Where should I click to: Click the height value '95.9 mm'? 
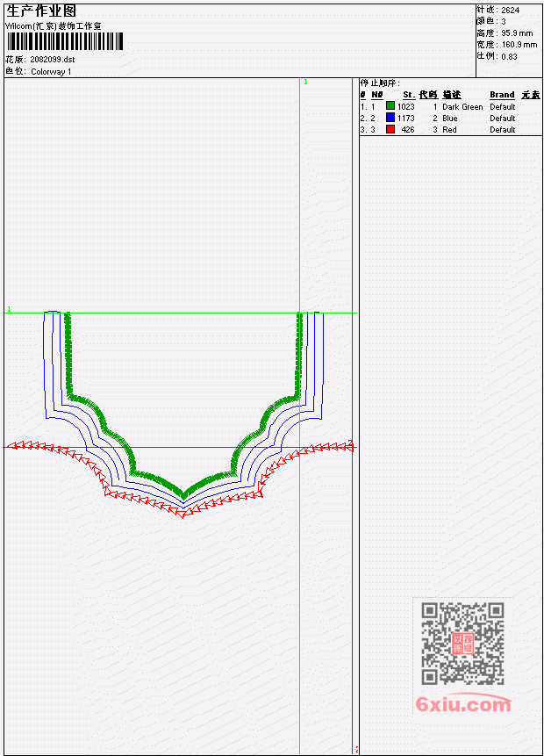517,33
